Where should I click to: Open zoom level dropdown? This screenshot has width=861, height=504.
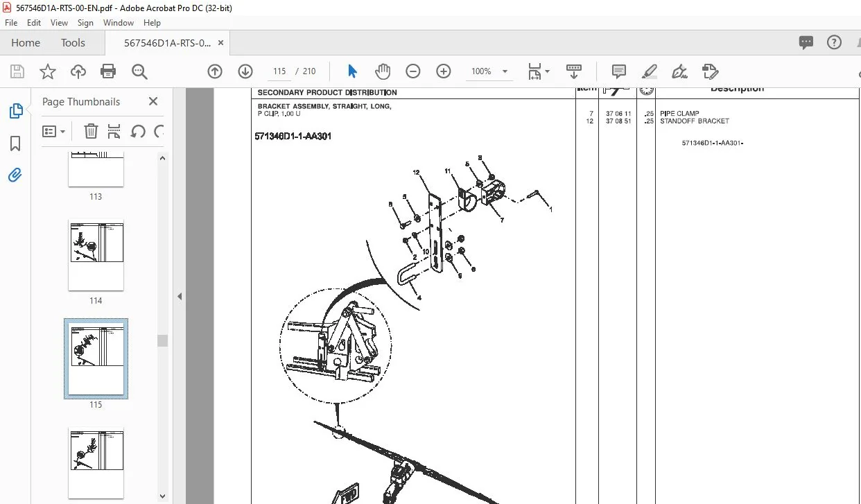(505, 71)
